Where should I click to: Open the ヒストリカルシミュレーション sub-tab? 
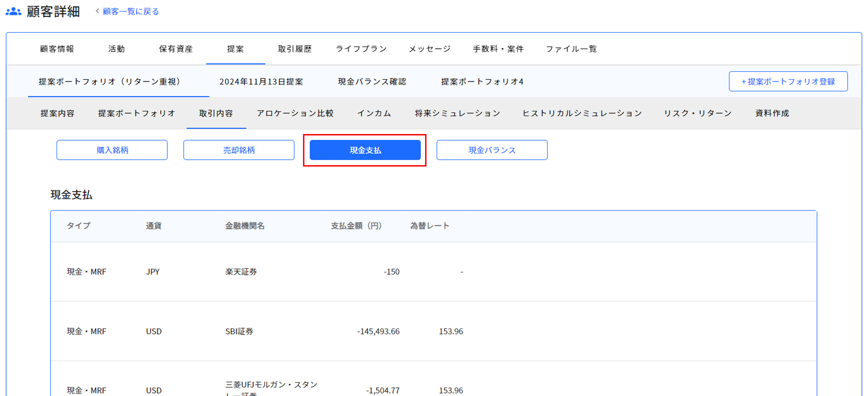pos(582,113)
